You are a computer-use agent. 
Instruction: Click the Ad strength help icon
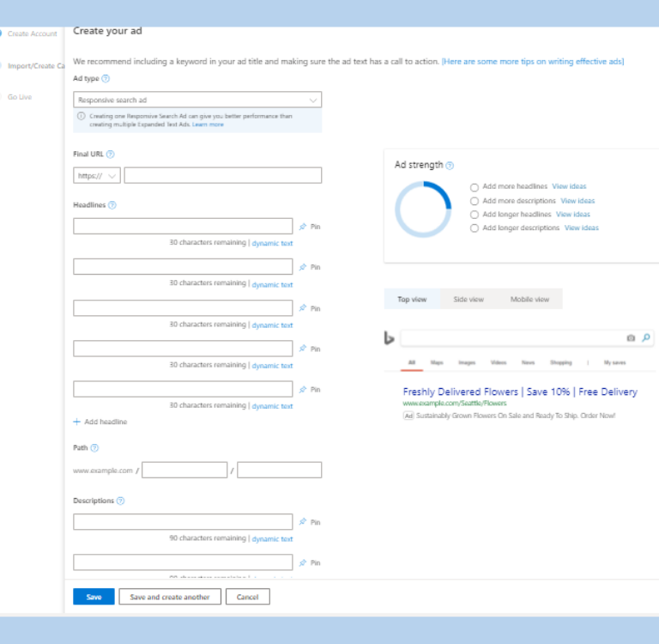point(450,165)
